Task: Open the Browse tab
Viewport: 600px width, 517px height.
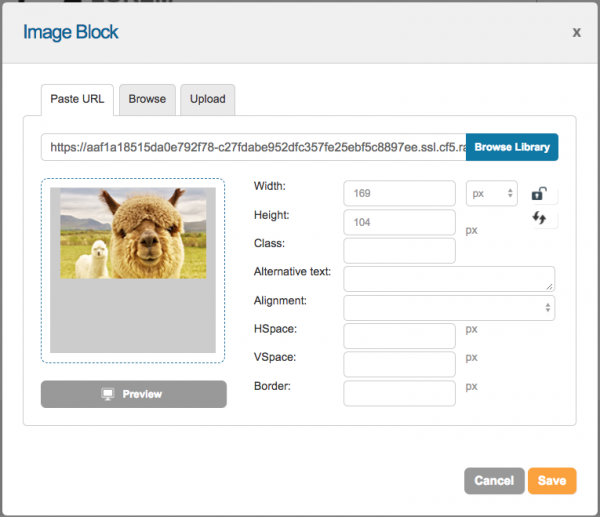Action: click(x=147, y=100)
